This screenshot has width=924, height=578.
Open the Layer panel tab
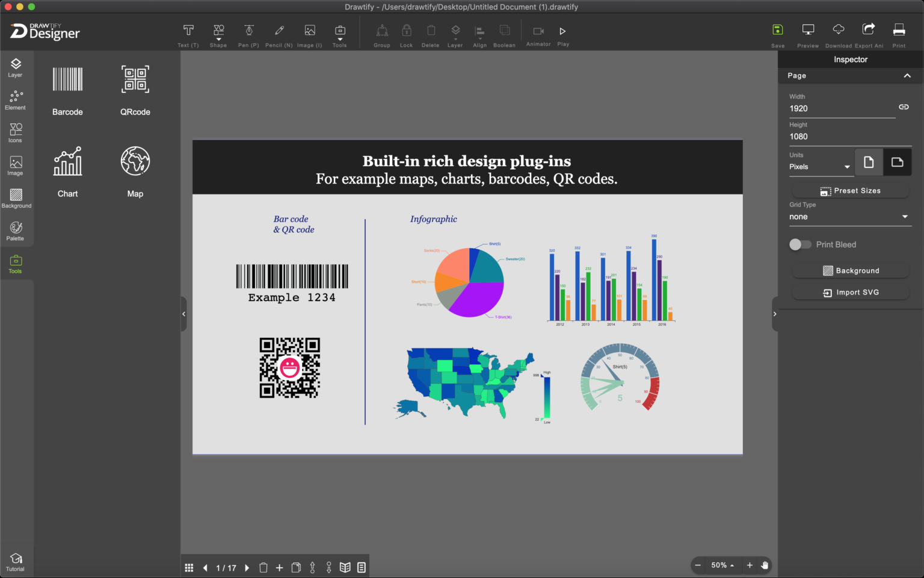[x=15, y=67]
